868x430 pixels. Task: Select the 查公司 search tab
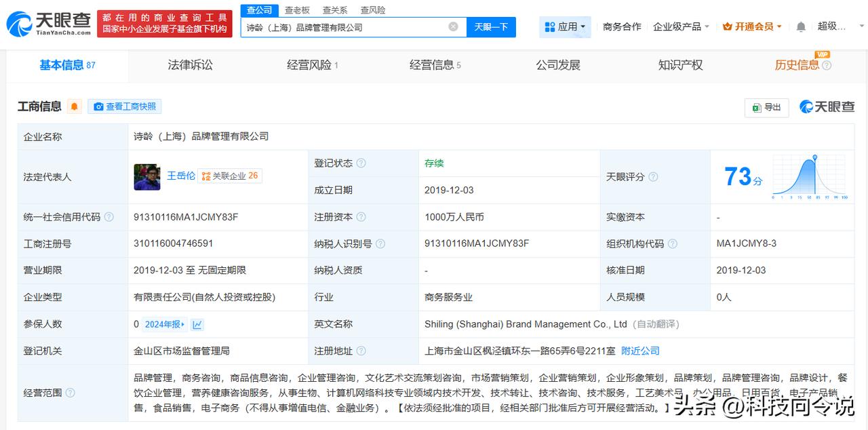tap(259, 10)
